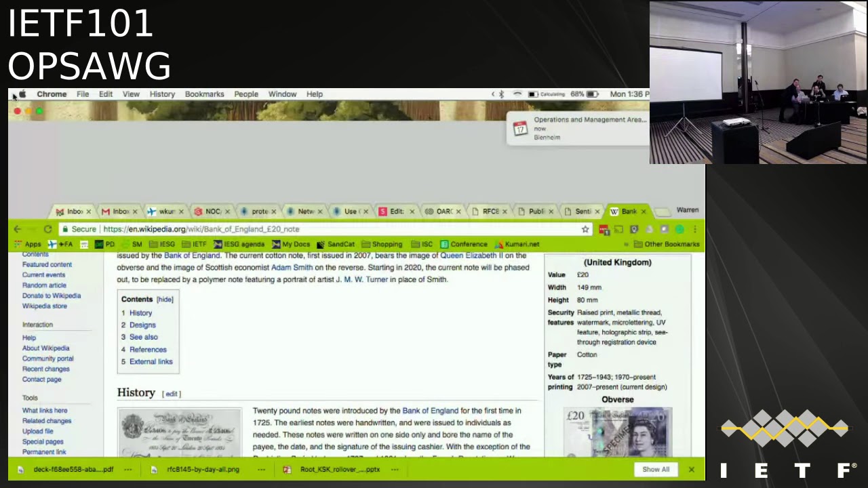Open the Bookmarks menu in menu bar
Screen dimensions: 868x488
(204, 94)
